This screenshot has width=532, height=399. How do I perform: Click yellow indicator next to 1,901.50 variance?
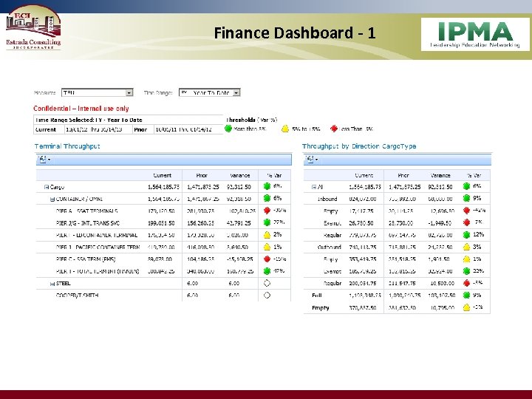click(x=466, y=259)
